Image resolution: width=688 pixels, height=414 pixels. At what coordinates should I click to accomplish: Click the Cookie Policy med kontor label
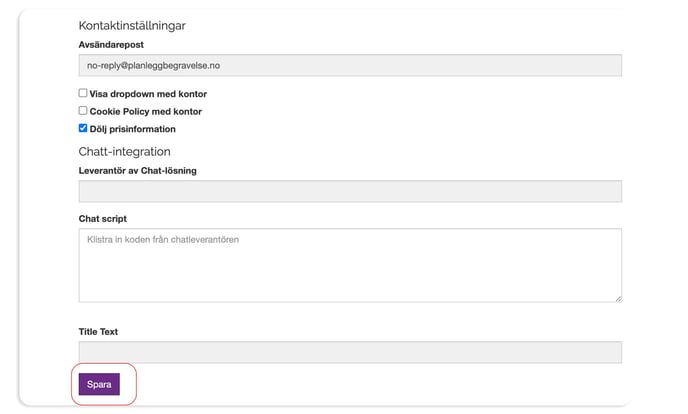pos(146,111)
